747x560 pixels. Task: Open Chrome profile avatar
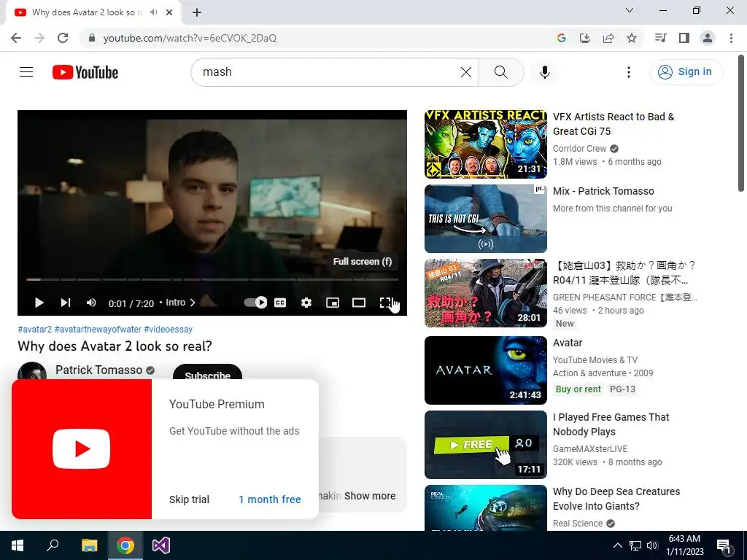pos(708,38)
